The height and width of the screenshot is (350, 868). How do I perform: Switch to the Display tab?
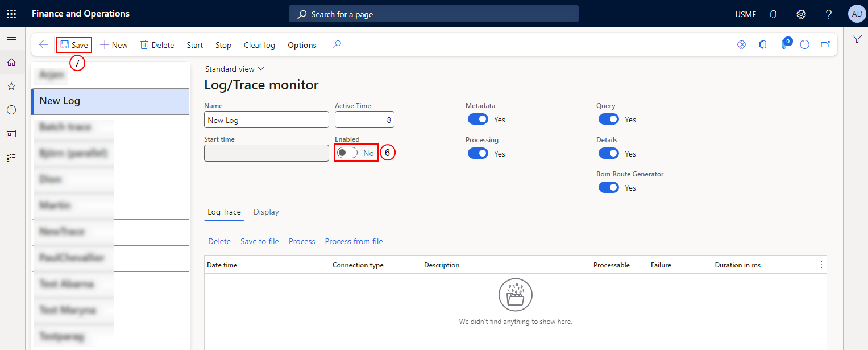pos(266,212)
